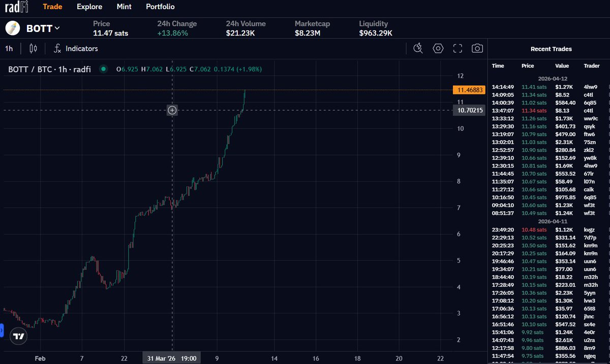
Task: Expand the blue left side panel handle
Action: [2, 331]
